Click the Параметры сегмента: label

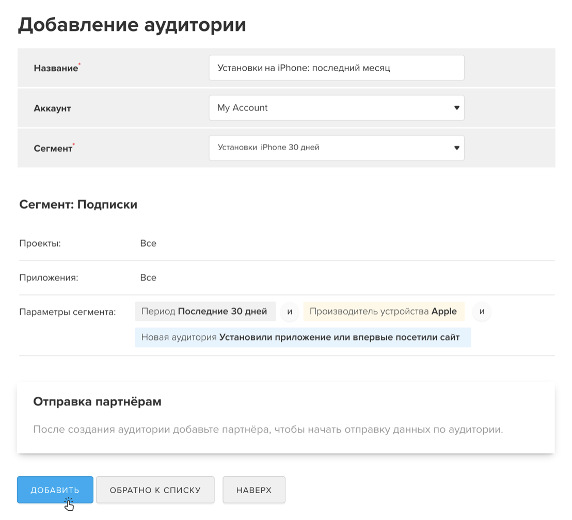tap(67, 312)
